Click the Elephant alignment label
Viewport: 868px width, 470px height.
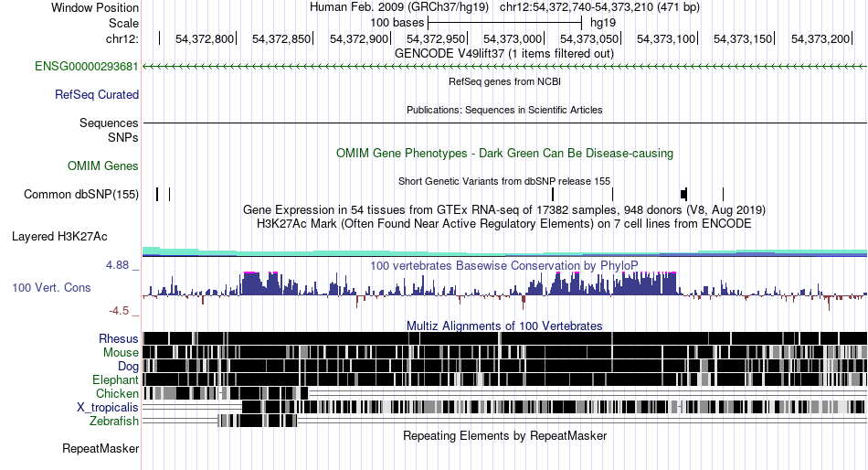(x=115, y=380)
